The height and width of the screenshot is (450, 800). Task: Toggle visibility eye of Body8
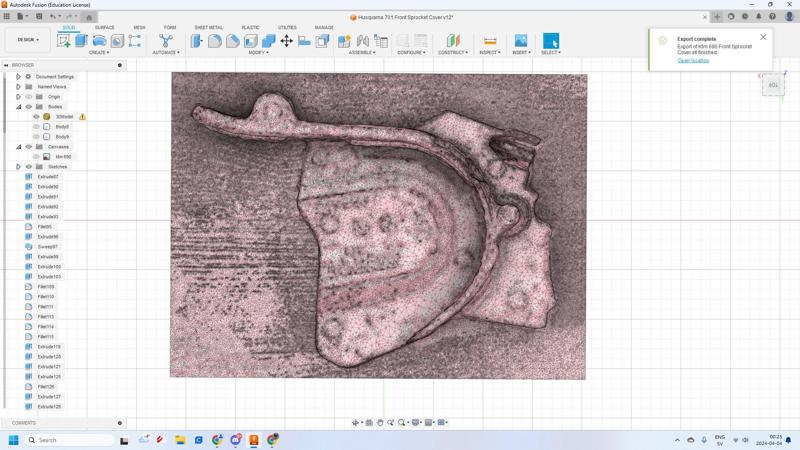pos(36,127)
